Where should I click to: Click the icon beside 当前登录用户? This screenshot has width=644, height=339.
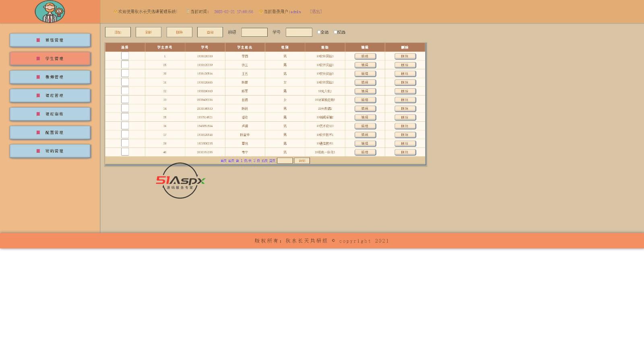pyautogui.click(x=261, y=12)
